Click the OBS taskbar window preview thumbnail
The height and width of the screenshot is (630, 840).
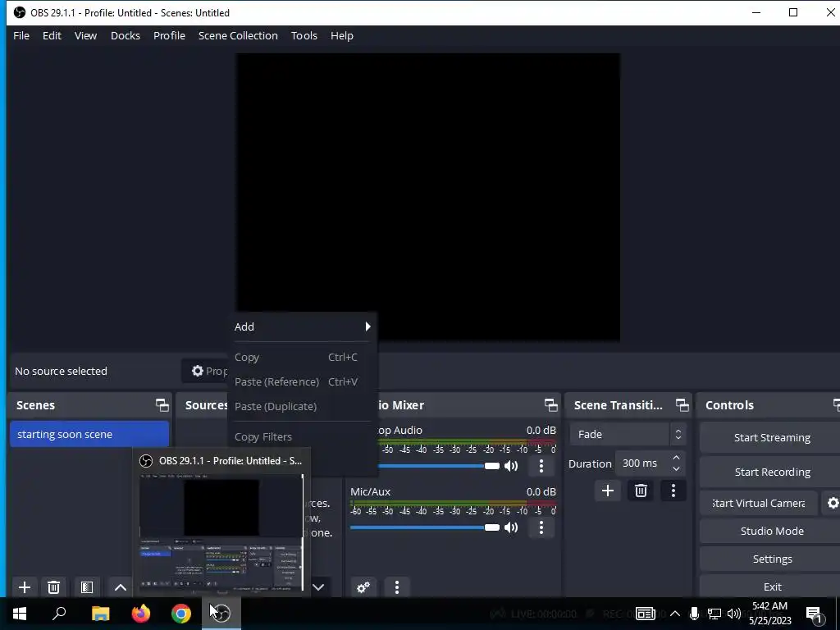[x=221, y=533]
